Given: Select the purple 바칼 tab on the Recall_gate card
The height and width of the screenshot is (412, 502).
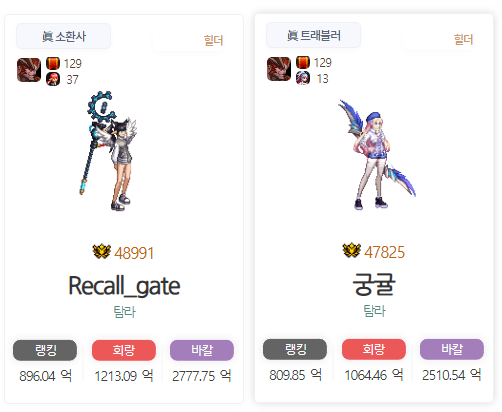Looking at the screenshot, I should point(202,350).
